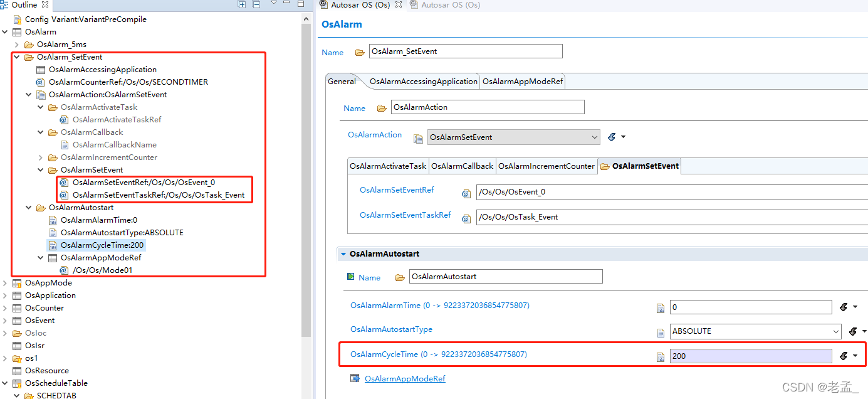Image resolution: width=868 pixels, height=399 pixels.
Task: Open the OsAlarmAutostartType ABSOLUTE dropdown
Action: click(x=756, y=331)
